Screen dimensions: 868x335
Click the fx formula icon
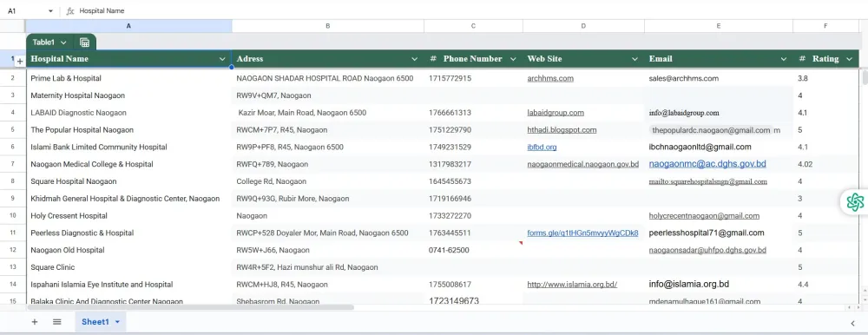tap(70, 10)
